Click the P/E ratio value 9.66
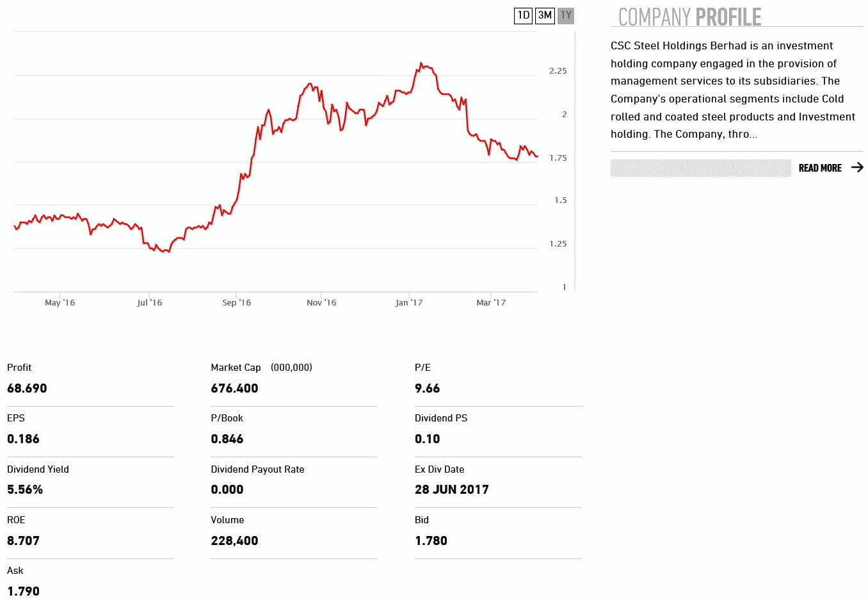This screenshot has width=868, height=602. tap(427, 388)
